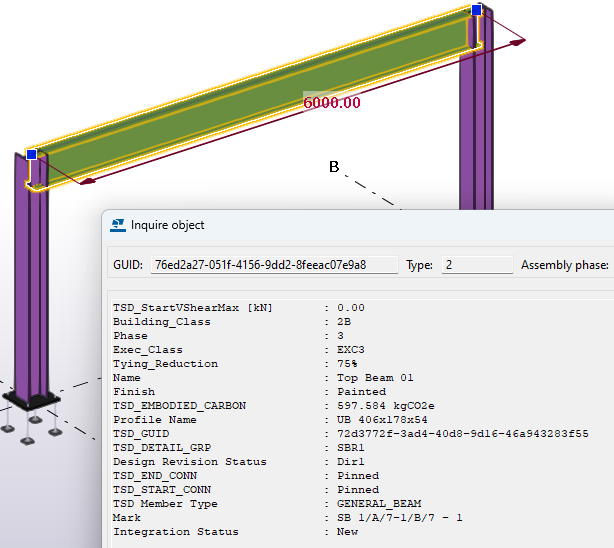Click the Mark value SB 1/A/7-1/B/7 - 1
Image resolution: width=614 pixels, height=548 pixels.
[399, 518]
